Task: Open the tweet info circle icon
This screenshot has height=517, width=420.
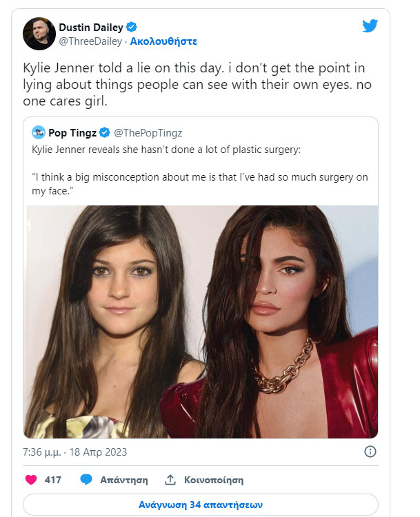Action: (370, 452)
